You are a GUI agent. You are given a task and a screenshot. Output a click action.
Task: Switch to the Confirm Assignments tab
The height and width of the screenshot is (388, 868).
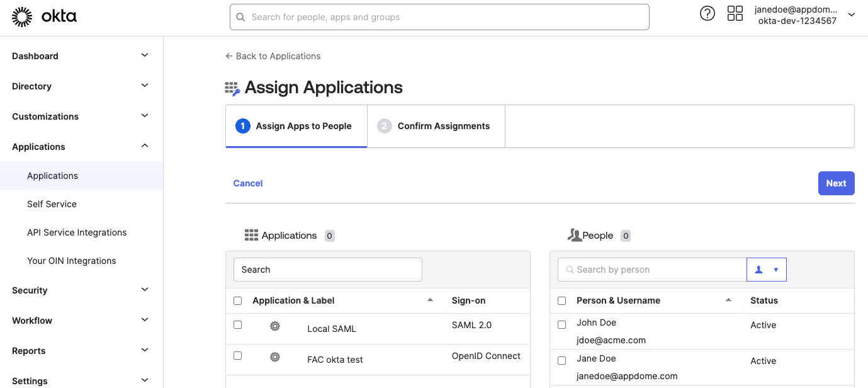tap(436, 125)
